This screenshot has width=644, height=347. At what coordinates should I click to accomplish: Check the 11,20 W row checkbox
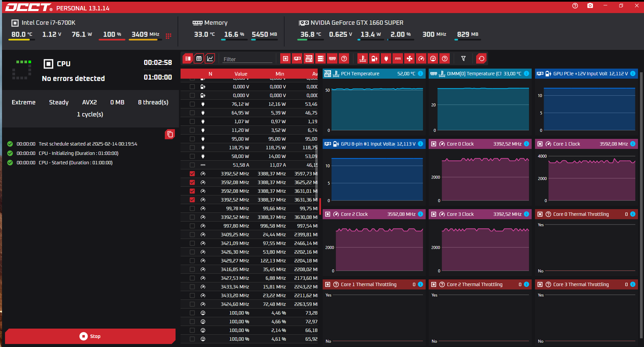click(x=192, y=130)
